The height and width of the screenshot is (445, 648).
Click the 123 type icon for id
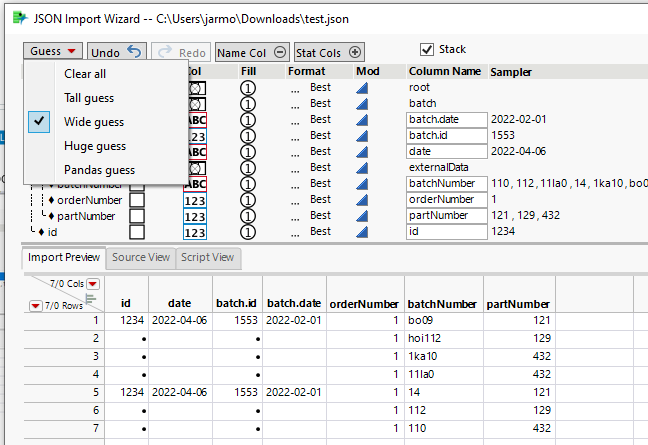pos(195,233)
